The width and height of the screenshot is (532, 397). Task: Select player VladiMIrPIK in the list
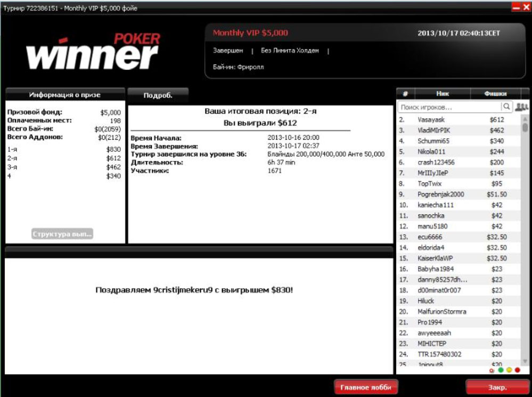459,130
